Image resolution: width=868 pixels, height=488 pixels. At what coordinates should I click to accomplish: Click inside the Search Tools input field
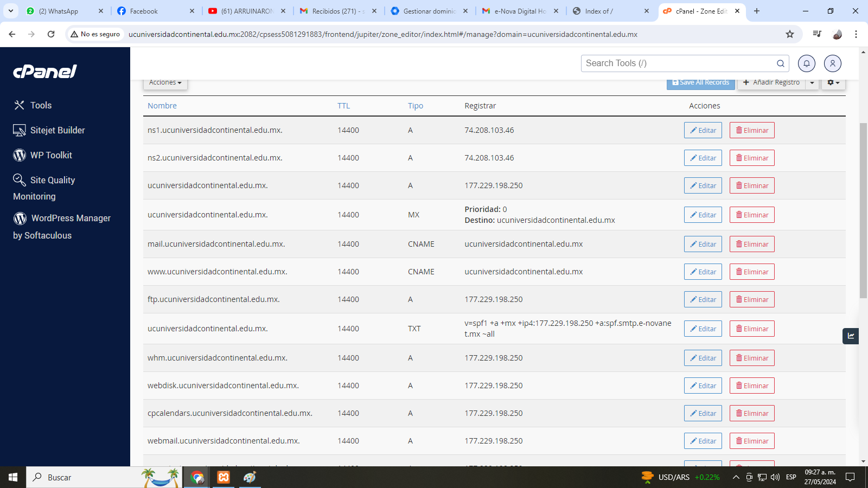tap(678, 63)
